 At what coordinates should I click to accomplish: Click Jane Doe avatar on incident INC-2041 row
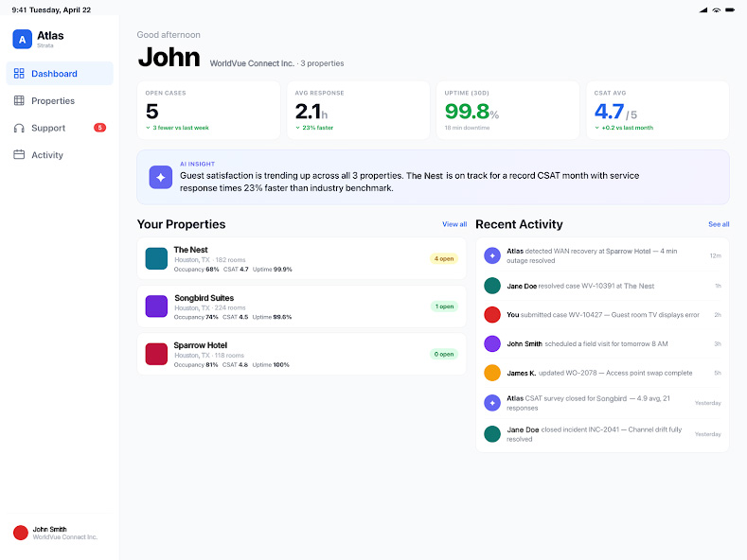pyautogui.click(x=492, y=434)
